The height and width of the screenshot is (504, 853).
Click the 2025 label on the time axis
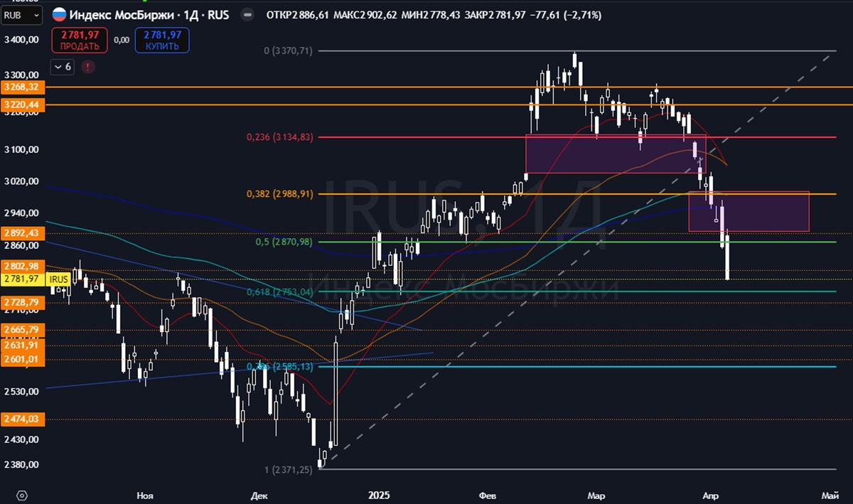(379, 495)
